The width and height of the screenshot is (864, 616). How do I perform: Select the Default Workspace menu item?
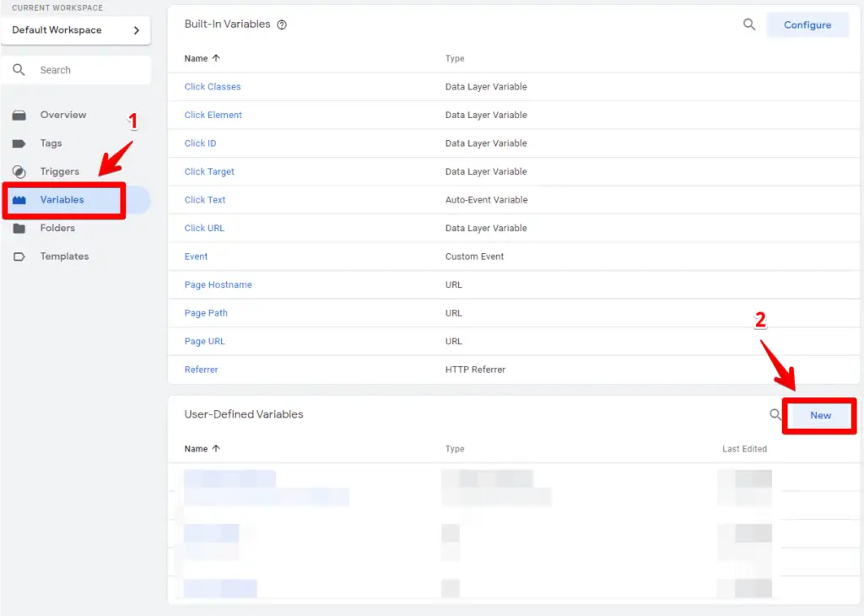[x=57, y=30]
